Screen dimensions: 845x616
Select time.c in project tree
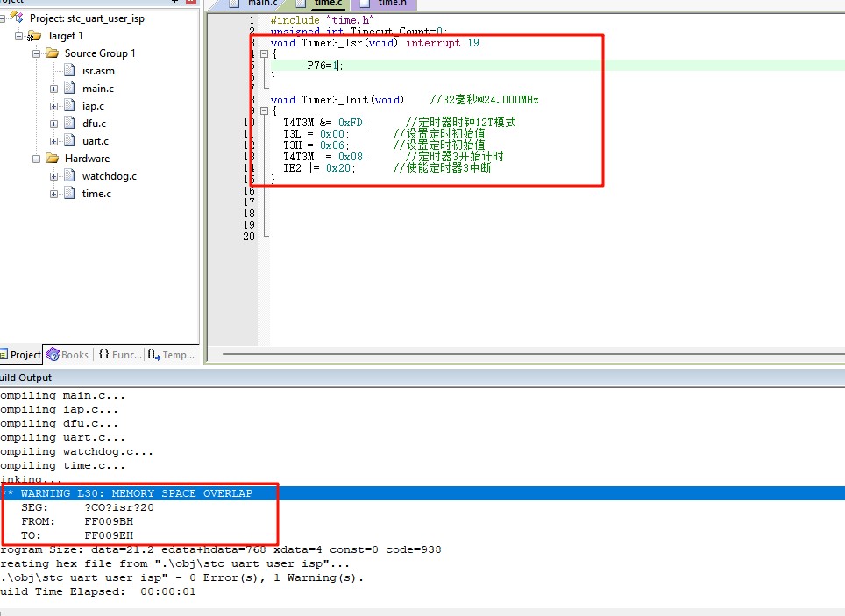(96, 194)
